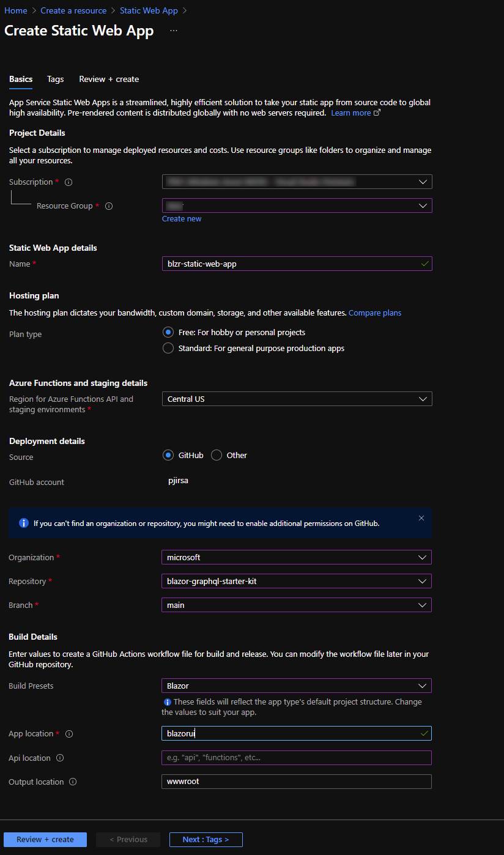Click the Review + create button

(45, 840)
